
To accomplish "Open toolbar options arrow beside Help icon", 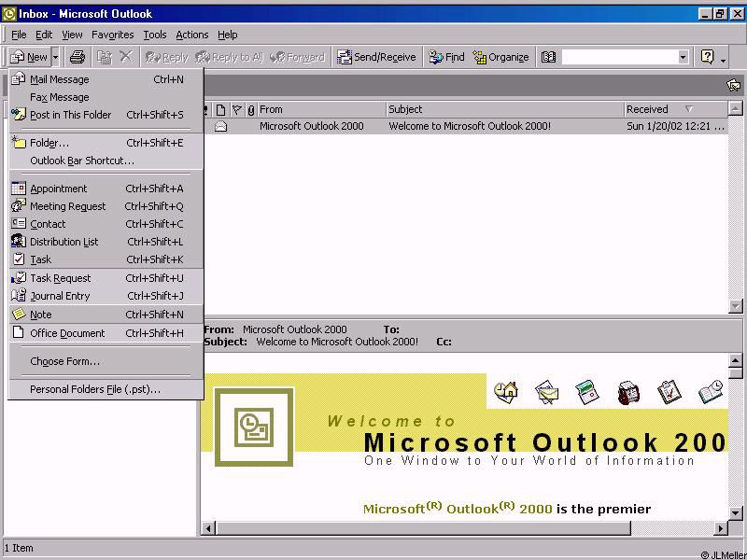I will click(x=723, y=59).
